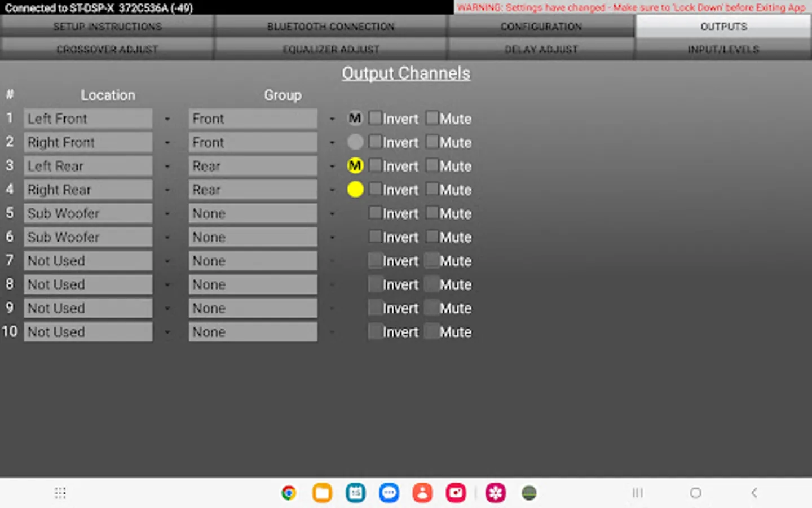Viewport: 812px width, 508px height.
Task: Open the Input/Levels tab
Action: pyautogui.click(x=723, y=49)
